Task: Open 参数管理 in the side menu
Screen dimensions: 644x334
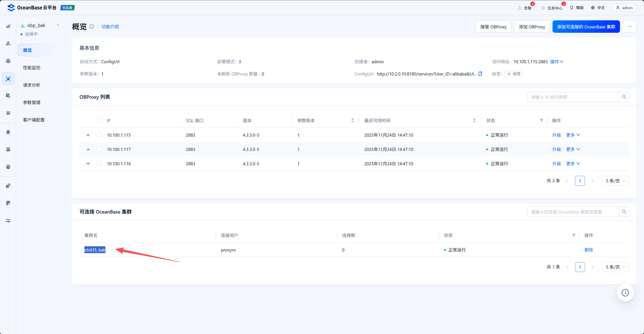Action: click(32, 102)
